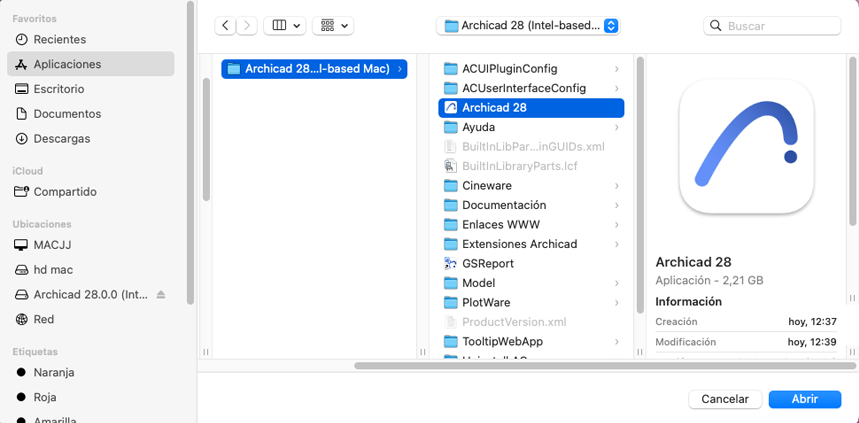This screenshot has height=423, width=859.
Task: Select the Model folder
Action: (531, 283)
